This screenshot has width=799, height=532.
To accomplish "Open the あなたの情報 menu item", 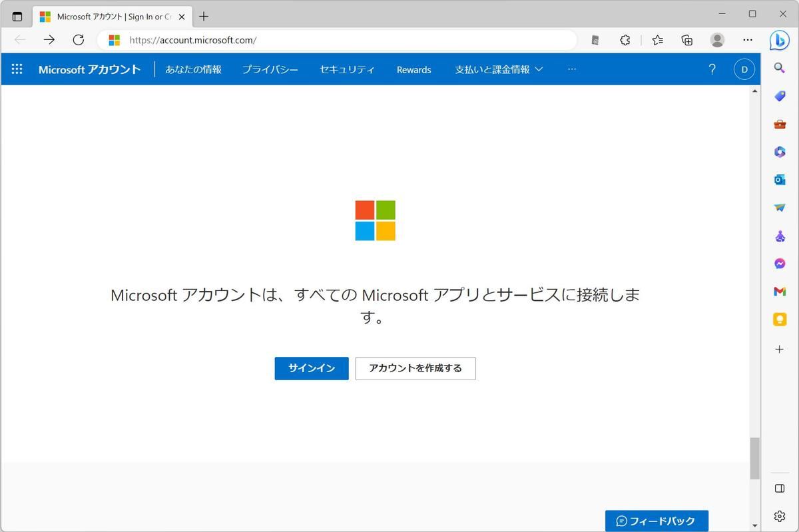I will click(193, 69).
